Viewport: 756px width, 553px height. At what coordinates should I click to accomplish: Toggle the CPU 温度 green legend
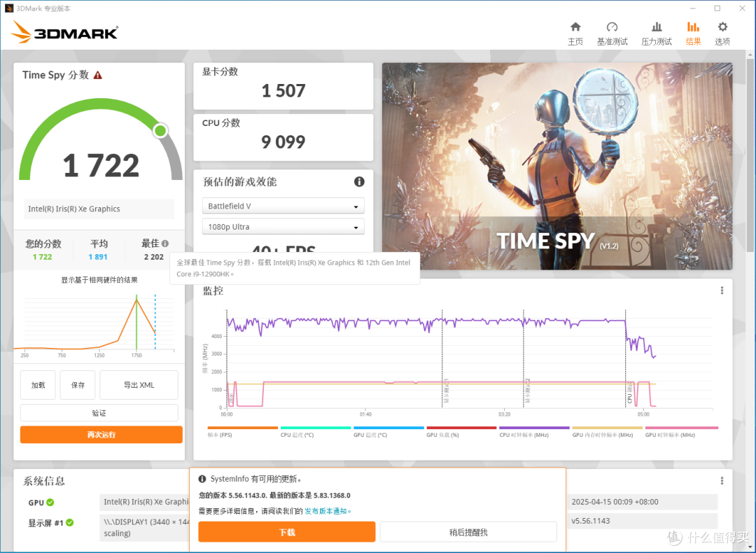315,431
